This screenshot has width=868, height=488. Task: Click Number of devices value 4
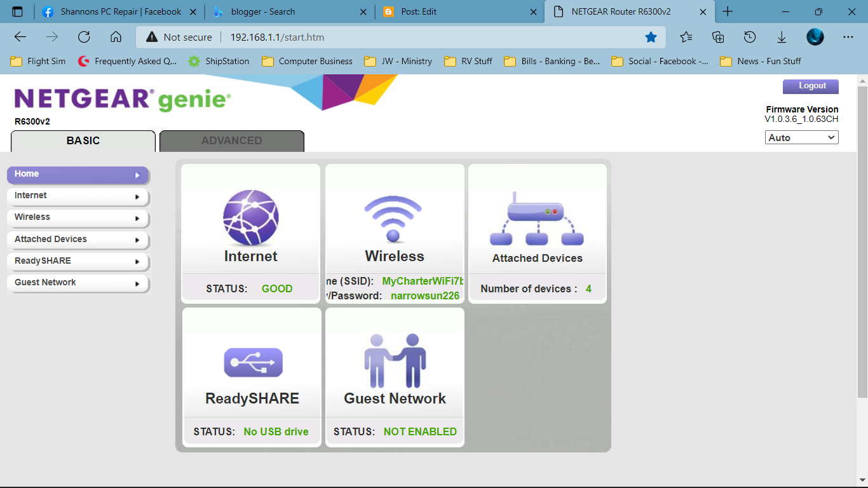[x=588, y=288]
